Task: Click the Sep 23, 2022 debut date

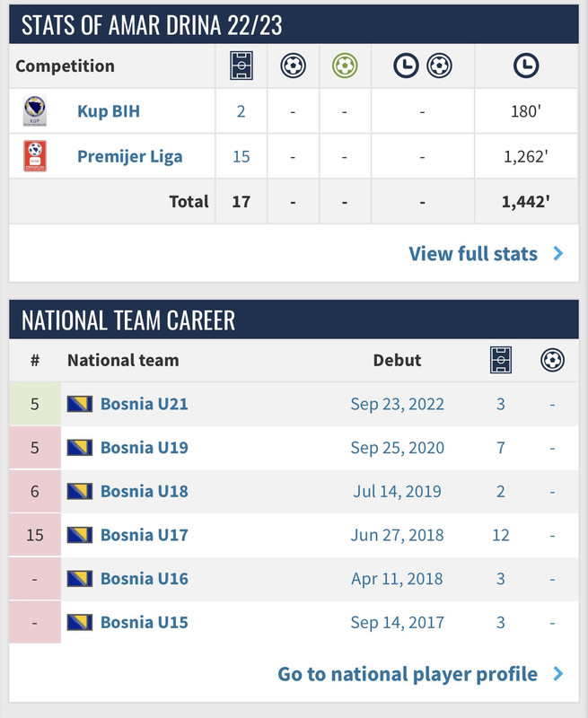Action: tap(397, 404)
